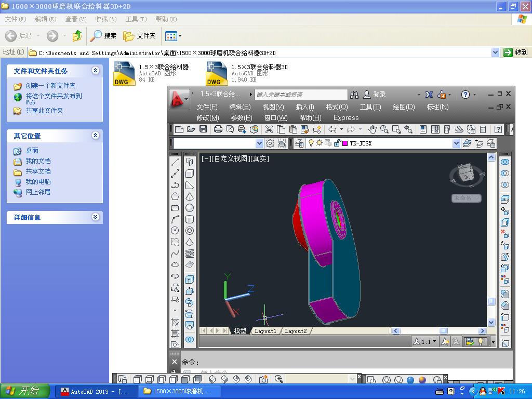Toggle layer freeze sun icon

click(x=319, y=143)
